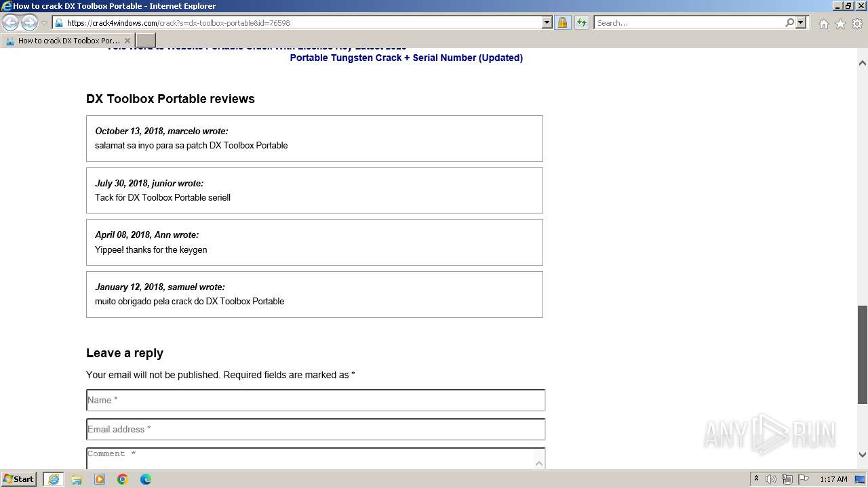Show hidden tray icons arrow
The image size is (868, 488).
pos(756,479)
